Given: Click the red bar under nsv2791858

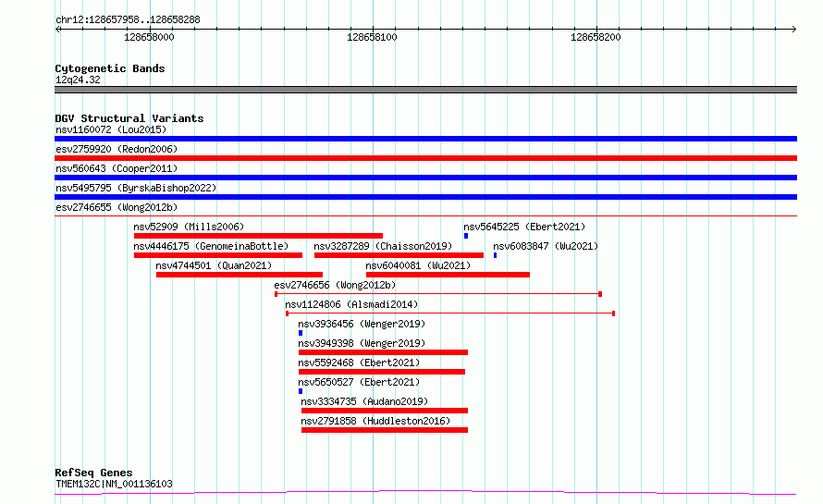Looking at the screenshot, I should tap(385, 430).
